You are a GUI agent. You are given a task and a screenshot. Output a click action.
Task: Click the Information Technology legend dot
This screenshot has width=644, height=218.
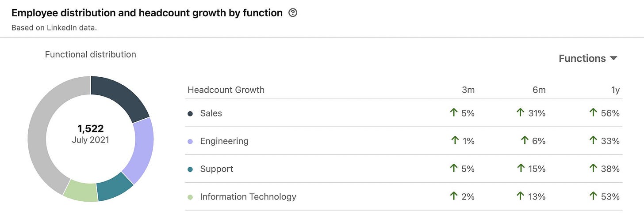[x=190, y=197]
